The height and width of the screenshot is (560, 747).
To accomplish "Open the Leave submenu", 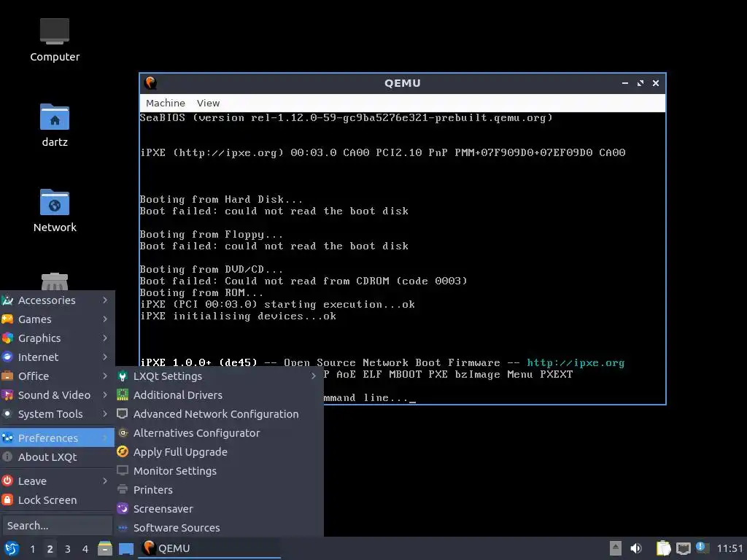I will pos(57,481).
